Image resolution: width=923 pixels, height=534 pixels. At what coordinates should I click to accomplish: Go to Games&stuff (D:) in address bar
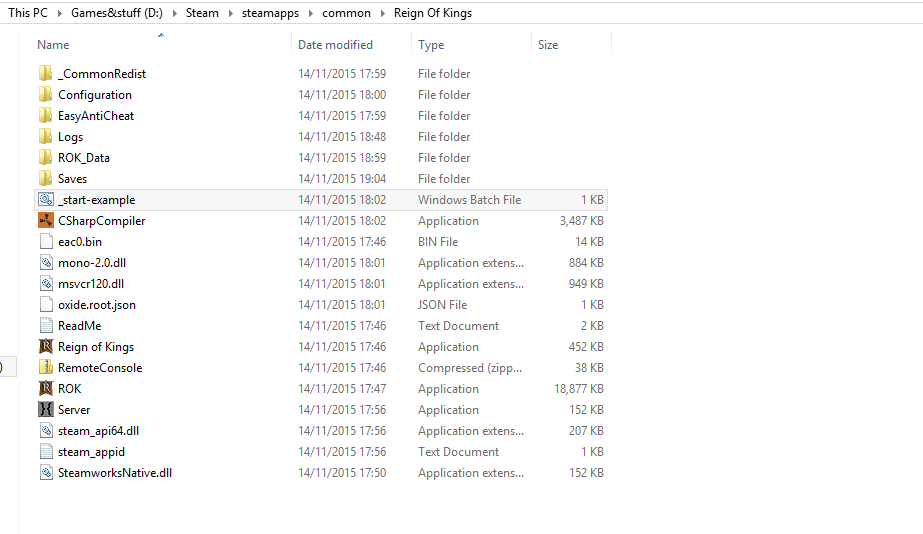tap(117, 13)
